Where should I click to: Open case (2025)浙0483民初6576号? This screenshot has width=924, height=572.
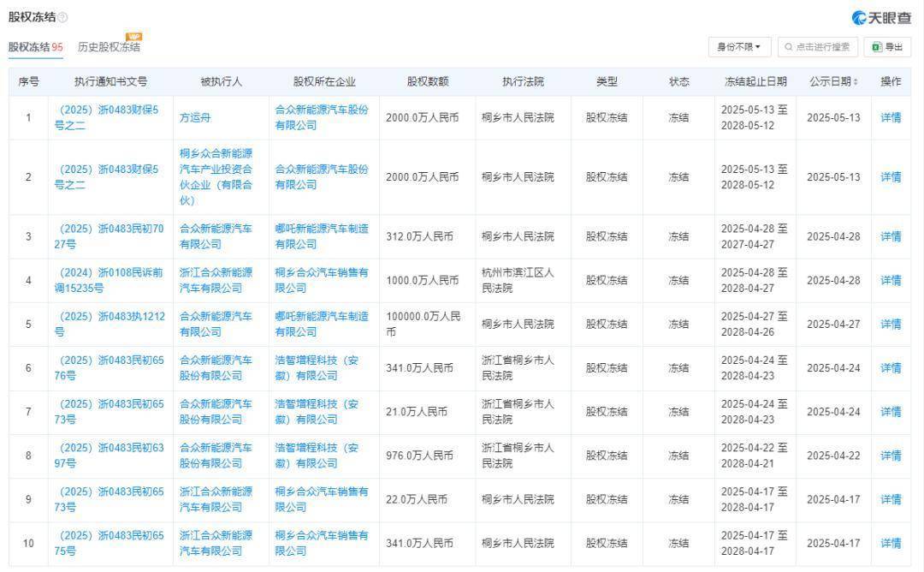[x=109, y=368]
